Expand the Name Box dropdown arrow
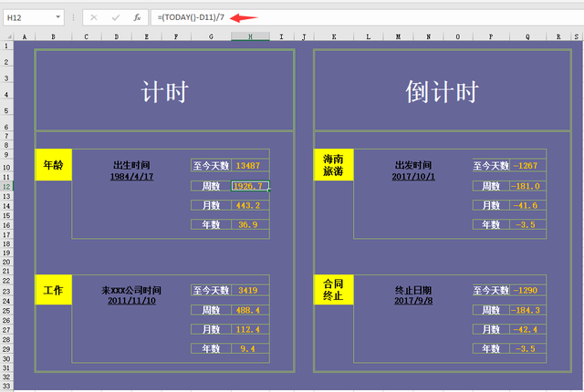Screen dimensions: 584x392 (57, 17)
